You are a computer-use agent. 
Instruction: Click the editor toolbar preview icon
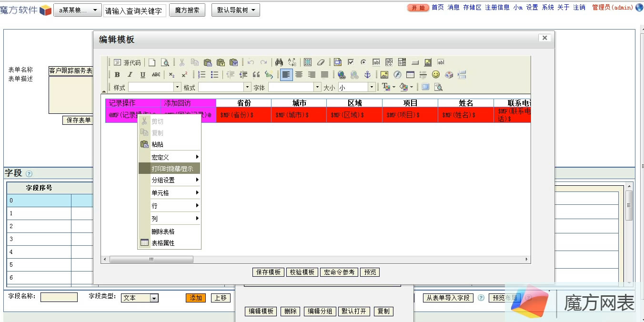[x=165, y=62]
